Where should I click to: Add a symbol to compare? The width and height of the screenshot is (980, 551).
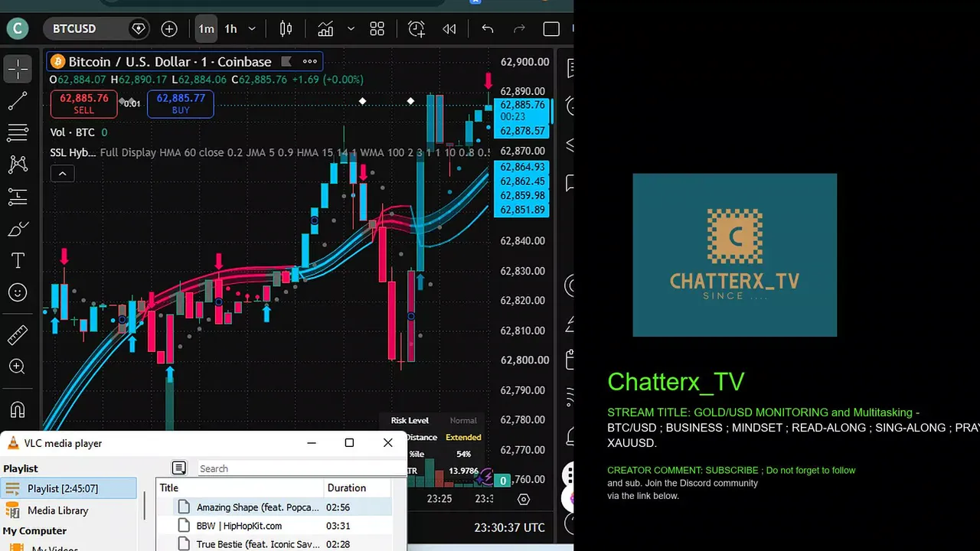click(x=169, y=29)
